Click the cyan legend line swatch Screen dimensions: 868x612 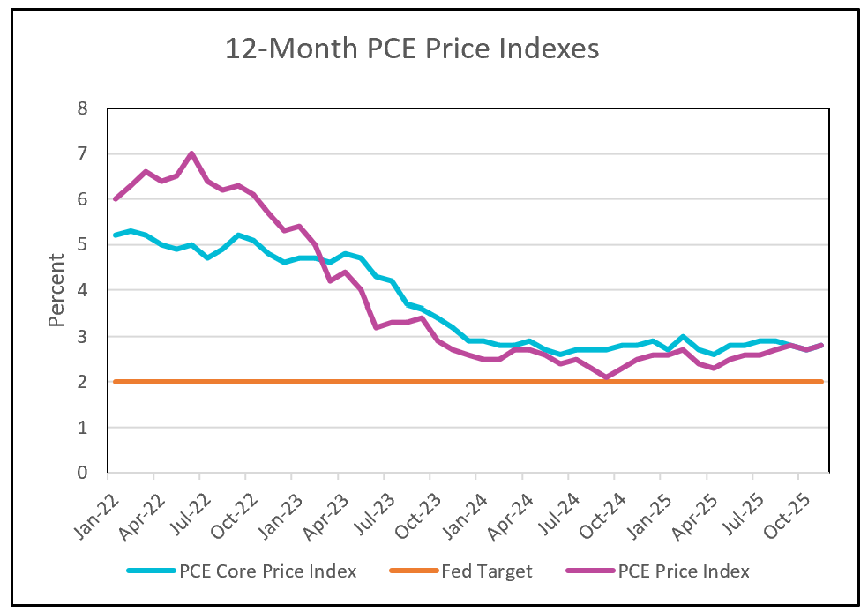pyautogui.click(x=152, y=571)
